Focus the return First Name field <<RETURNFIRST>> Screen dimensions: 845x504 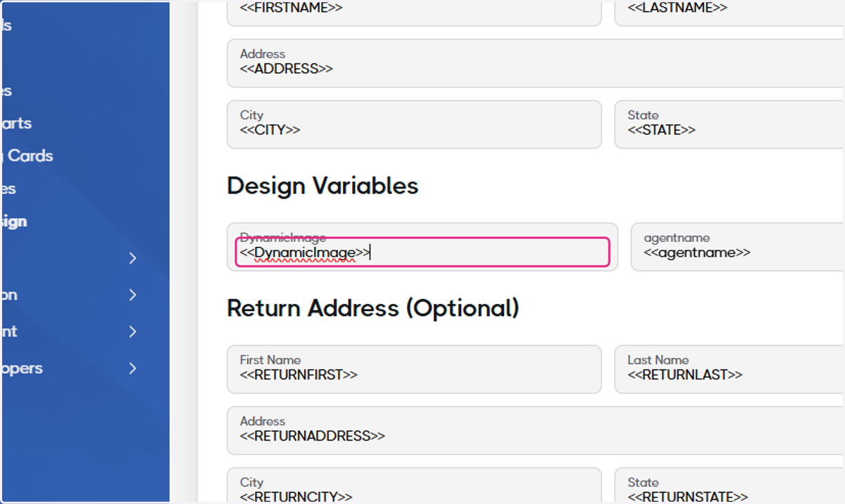click(x=414, y=370)
